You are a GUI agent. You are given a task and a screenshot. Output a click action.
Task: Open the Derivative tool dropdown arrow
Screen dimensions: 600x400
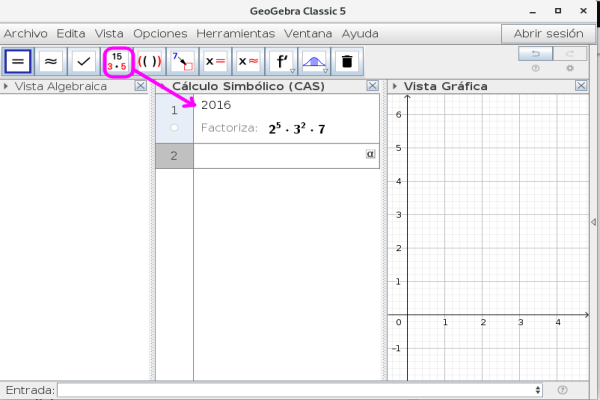click(292, 71)
